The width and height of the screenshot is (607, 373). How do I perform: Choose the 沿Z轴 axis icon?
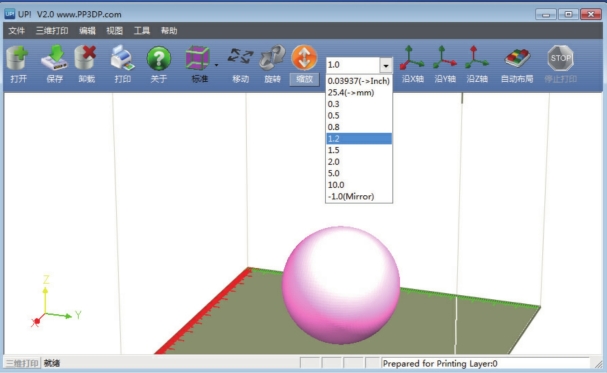point(477,58)
